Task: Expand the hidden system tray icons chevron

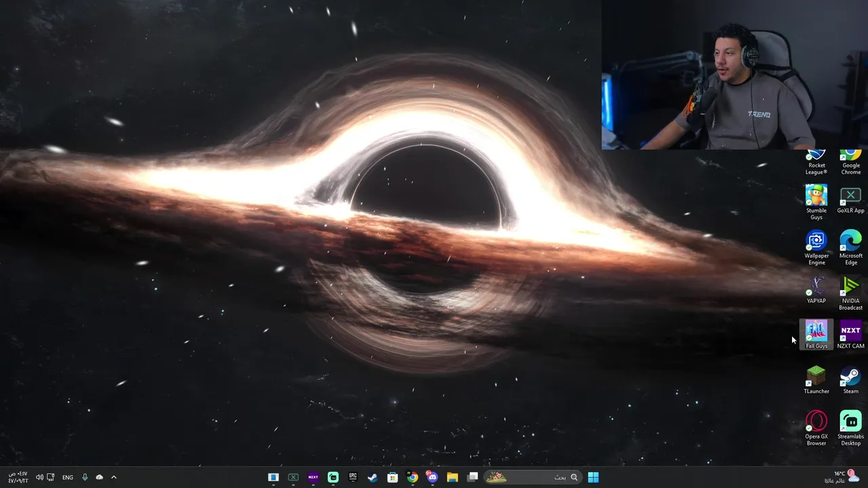Action: click(114, 477)
